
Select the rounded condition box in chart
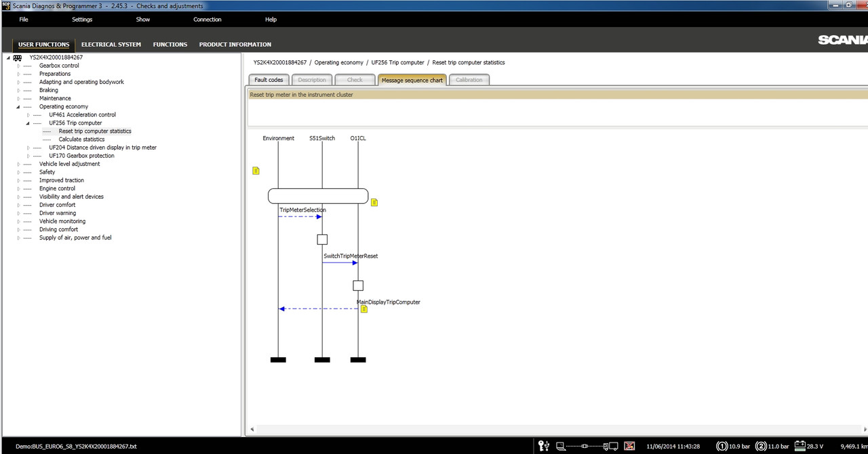pyautogui.click(x=318, y=196)
